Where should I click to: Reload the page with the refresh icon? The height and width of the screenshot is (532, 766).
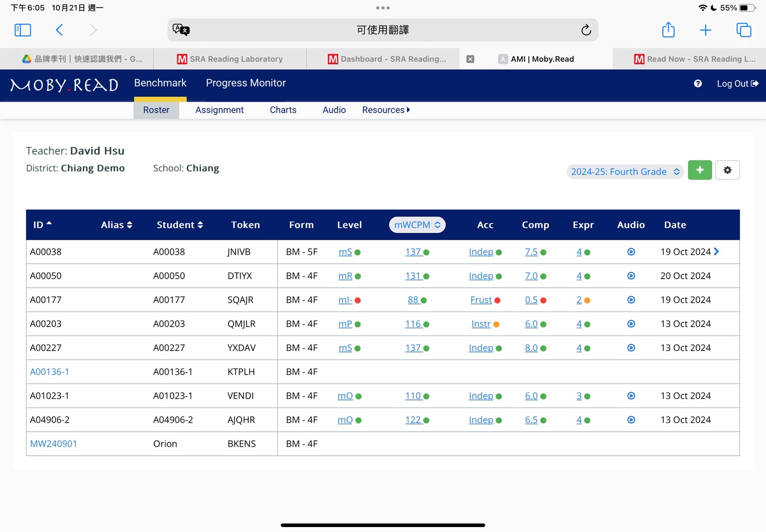coord(586,30)
